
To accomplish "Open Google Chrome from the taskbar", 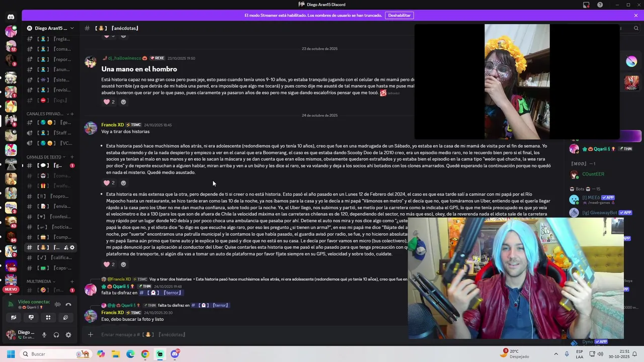I will click(145, 354).
